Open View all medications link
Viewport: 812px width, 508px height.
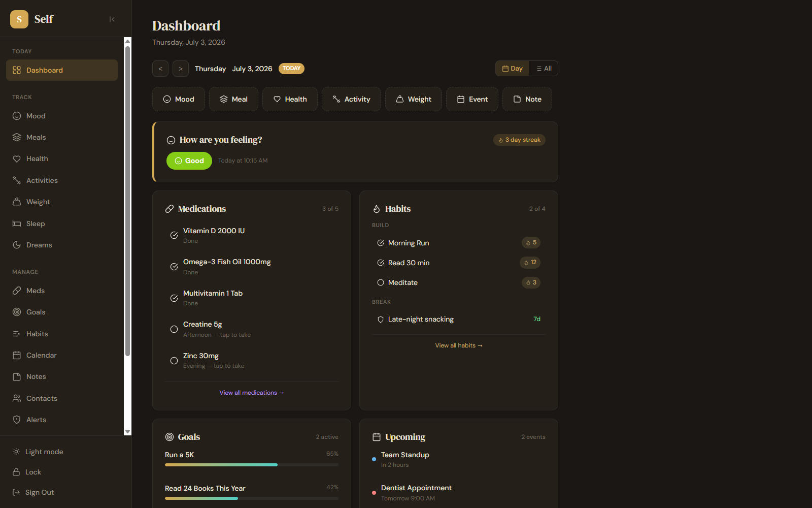point(252,393)
